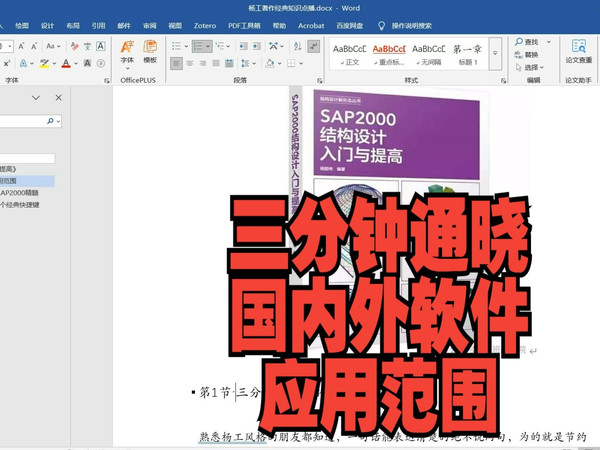Decrease paragraph indent
Screen dimensions: 600x450
tap(243, 46)
